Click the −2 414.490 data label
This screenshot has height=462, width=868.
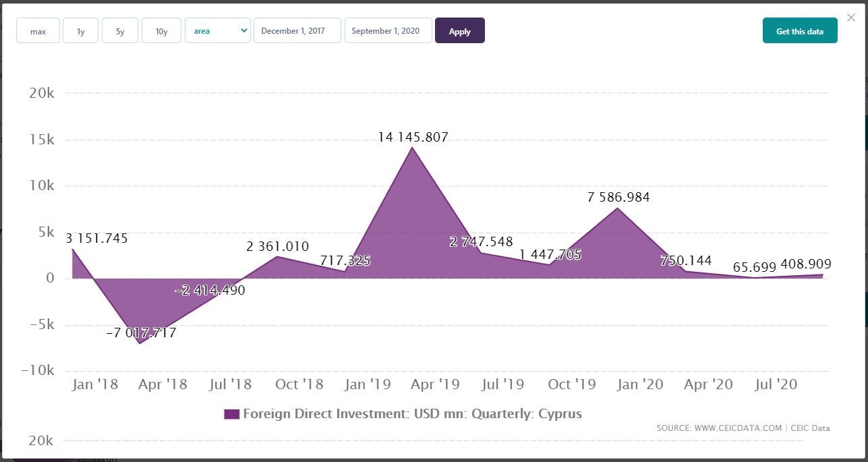click(x=210, y=291)
